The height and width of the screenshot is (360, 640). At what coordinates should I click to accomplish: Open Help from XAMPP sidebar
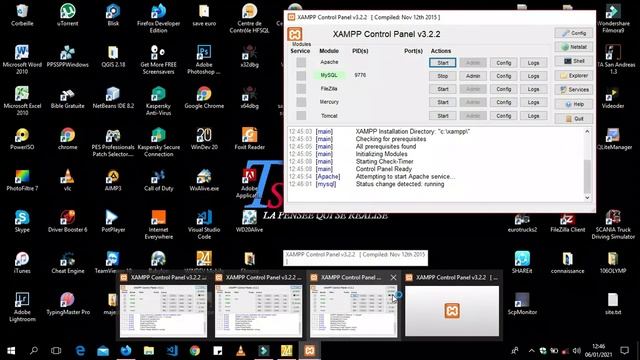coord(573,104)
